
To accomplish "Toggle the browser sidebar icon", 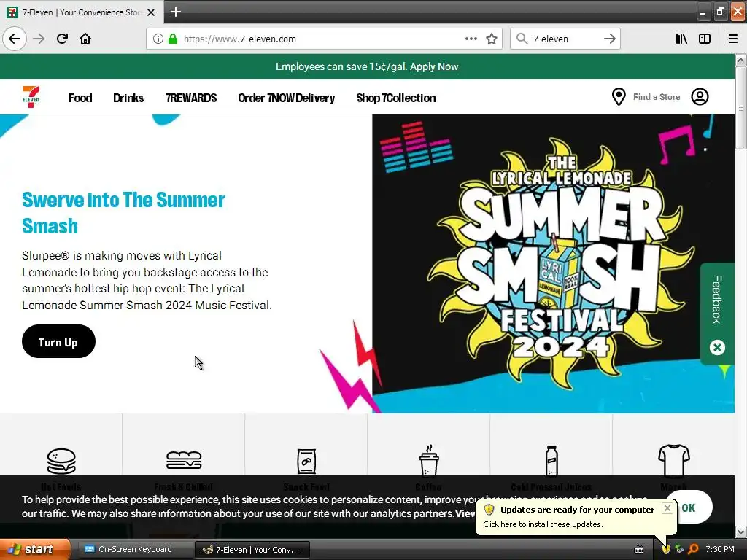I will (705, 39).
